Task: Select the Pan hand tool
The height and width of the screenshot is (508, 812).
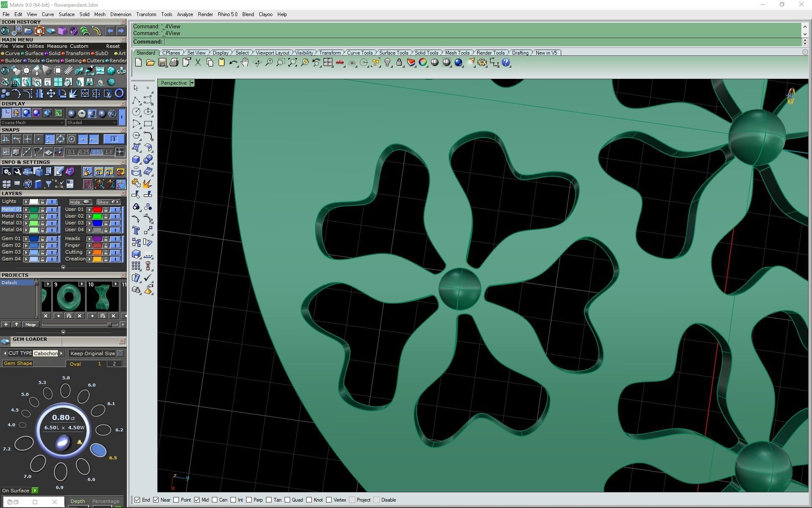Action: click(x=245, y=63)
